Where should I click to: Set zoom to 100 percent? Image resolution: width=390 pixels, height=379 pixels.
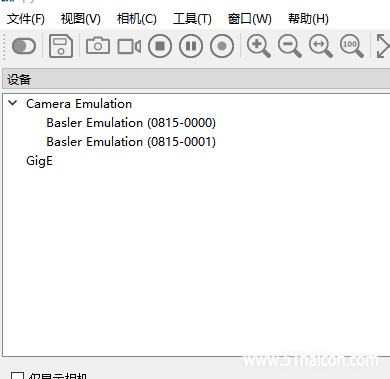click(x=352, y=46)
